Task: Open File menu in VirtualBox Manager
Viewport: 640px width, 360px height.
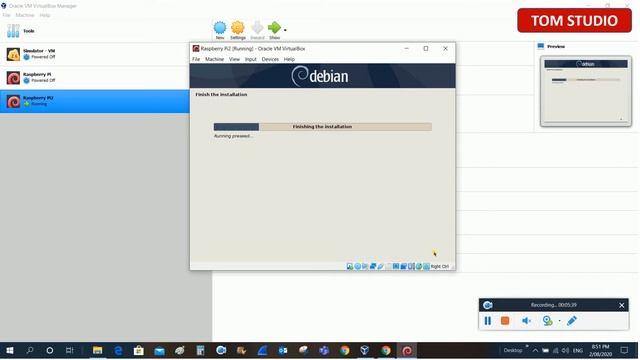Action: 6,15
